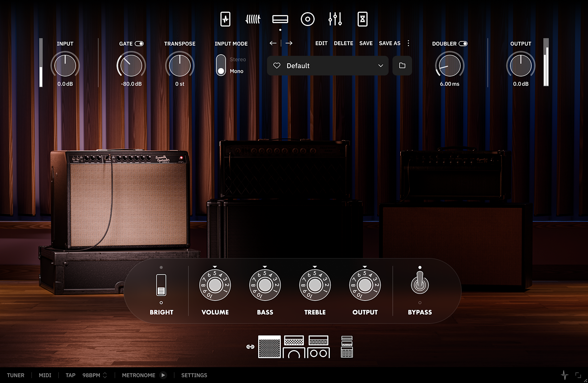This screenshot has height=383, width=588.
Task: Click the Treble knob
Action: (x=315, y=285)
